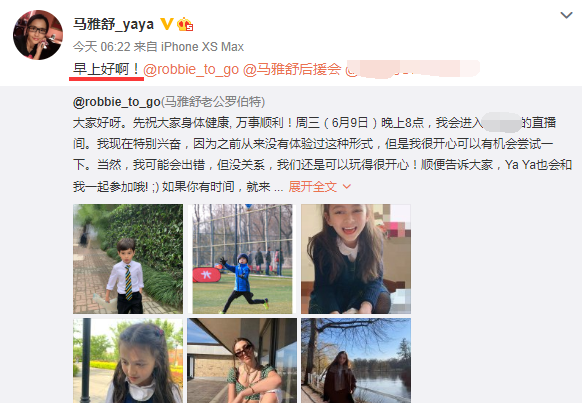The width and height of the screenshot is (582, 403).
Task: Open photo of child in blue jacket running
Action: click(242, 259)
